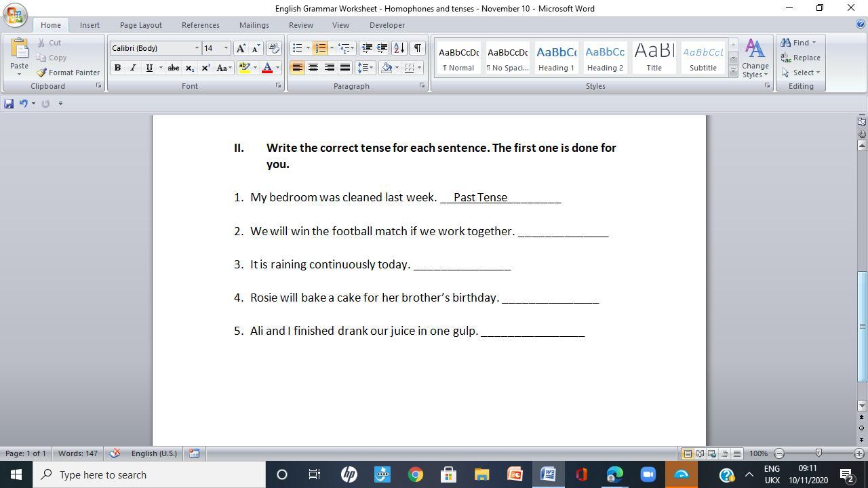Open the Review ribbon tab
The image size is (868, 488).
click(x=301, y=25)
